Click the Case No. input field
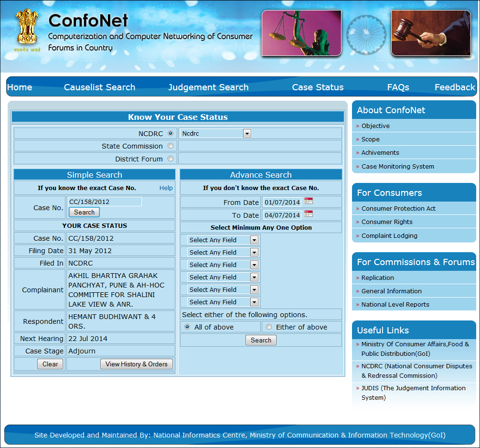Image resolution: width=480 pixels, height=448 pixels. (x=105, y=202)
